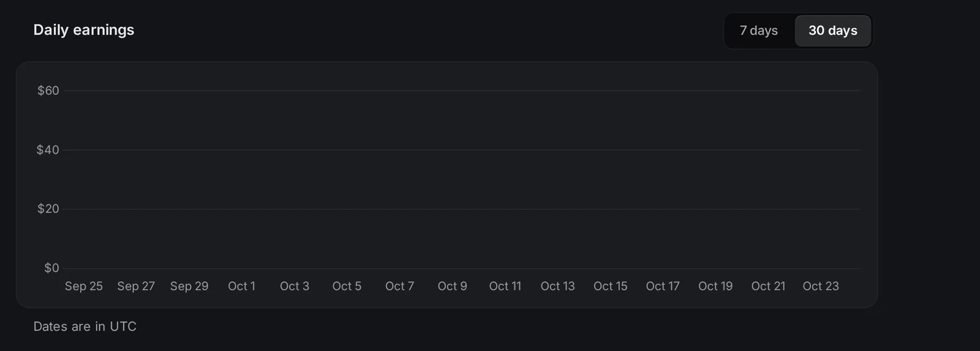The image size is (980, 351).
Task: Switch to the 7 days view
Action: [x=759, y=31]
